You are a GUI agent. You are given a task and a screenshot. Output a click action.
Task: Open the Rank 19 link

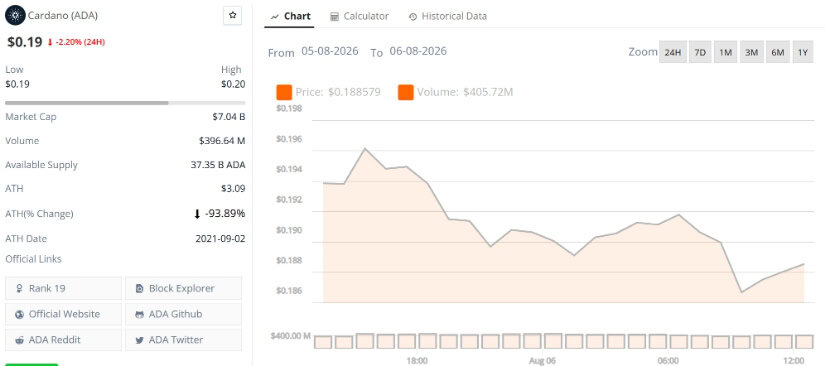pyautogui.click(x=63, y=288)
